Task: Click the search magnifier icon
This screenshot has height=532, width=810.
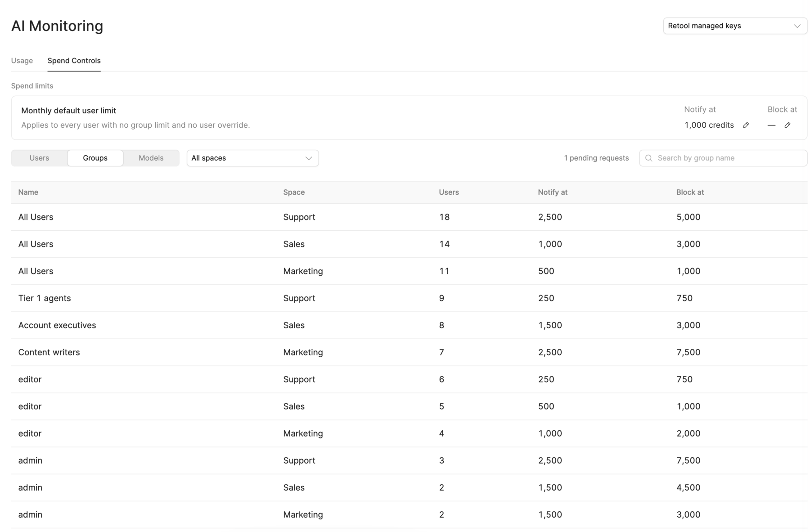Action: 648,158
